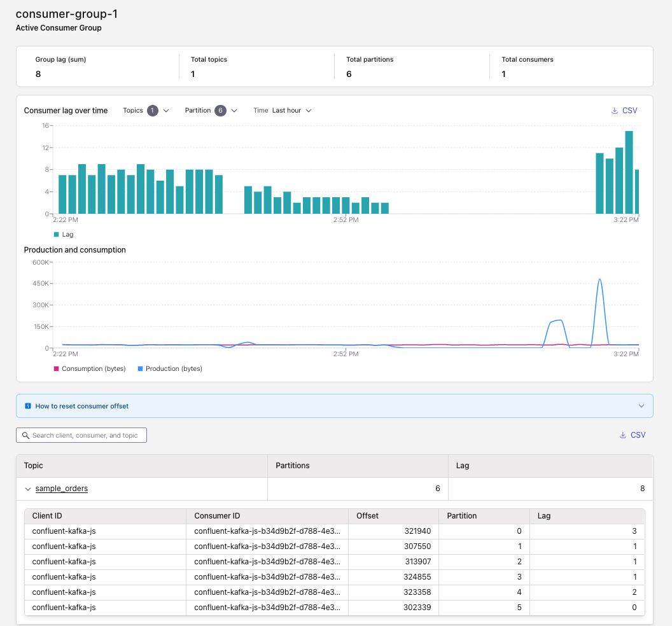Toggle the Lag legend series
Screen dimensions: 672x626
click(x=64, y=235)
